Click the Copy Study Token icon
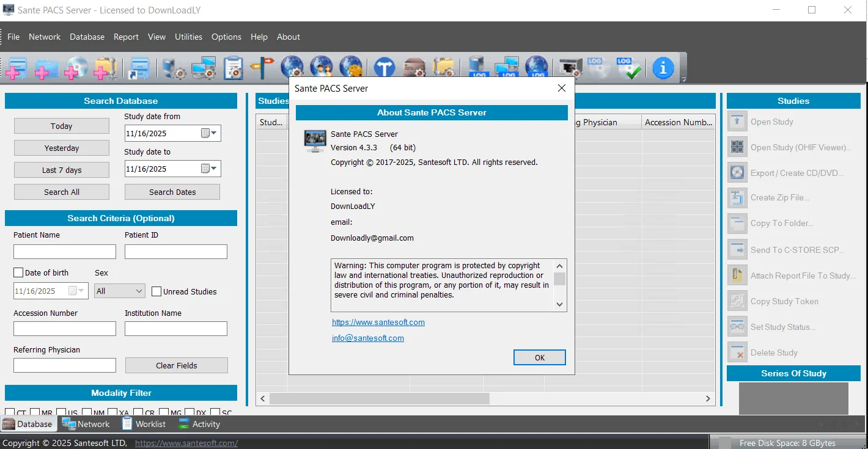This screenshot has height=449, width=868. (x=738, y=301)
